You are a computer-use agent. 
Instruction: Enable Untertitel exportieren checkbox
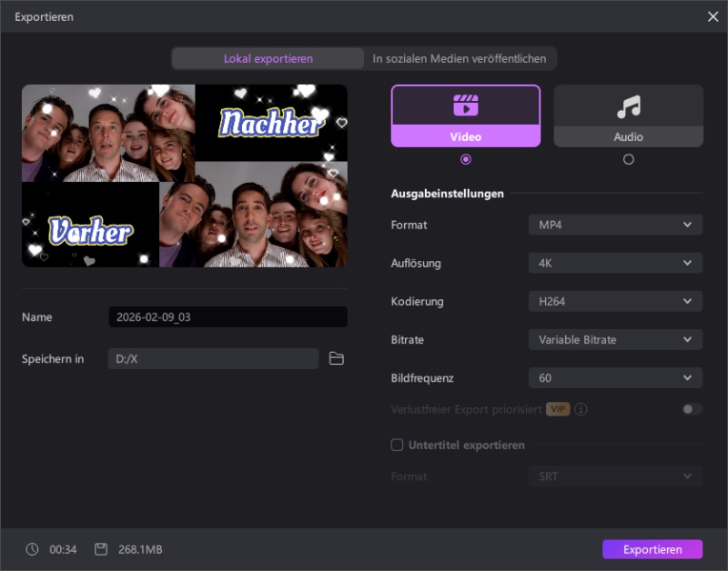click(397, 446)
